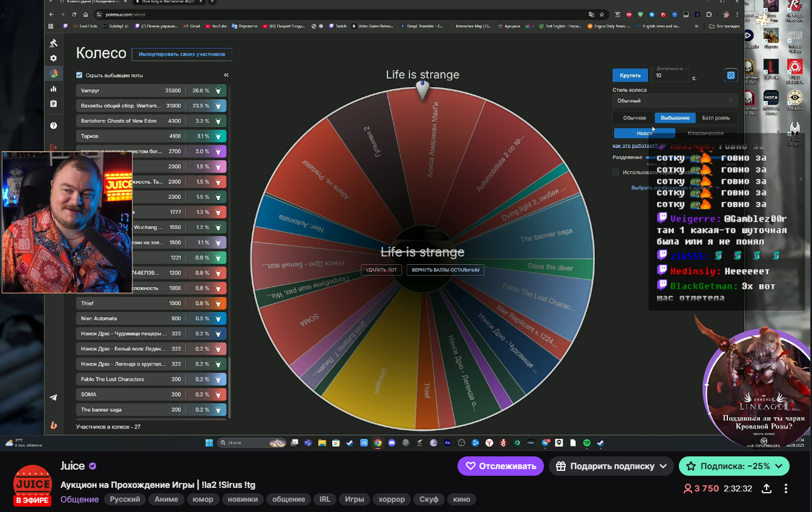Open the Gmail bookmark

[192, 26]
